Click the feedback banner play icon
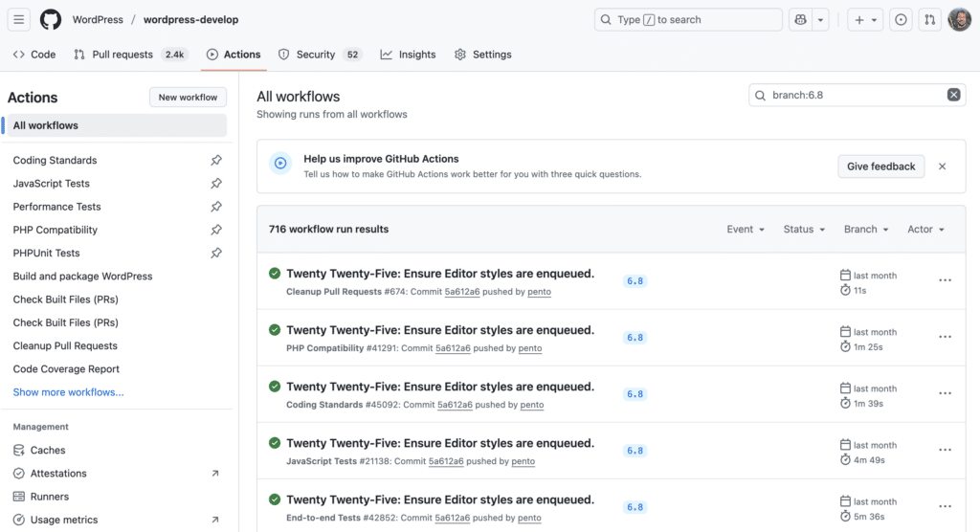This screenshot has width=980, height=532. point(280,164)
